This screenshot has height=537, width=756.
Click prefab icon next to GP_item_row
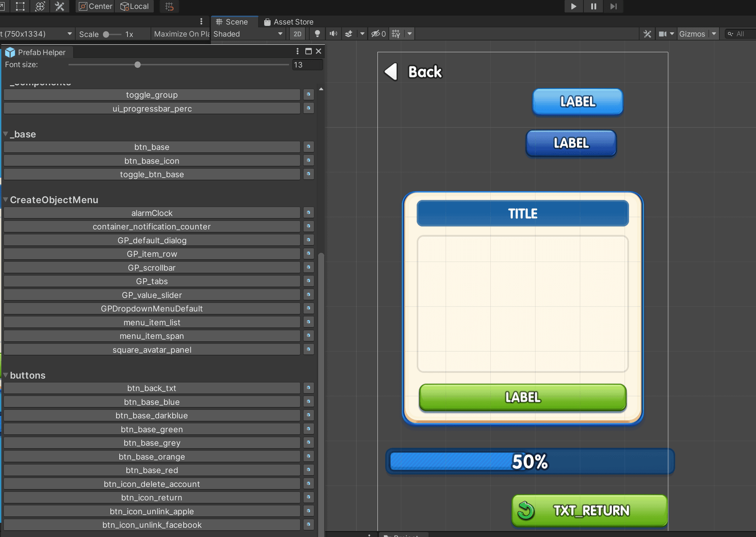309,254
